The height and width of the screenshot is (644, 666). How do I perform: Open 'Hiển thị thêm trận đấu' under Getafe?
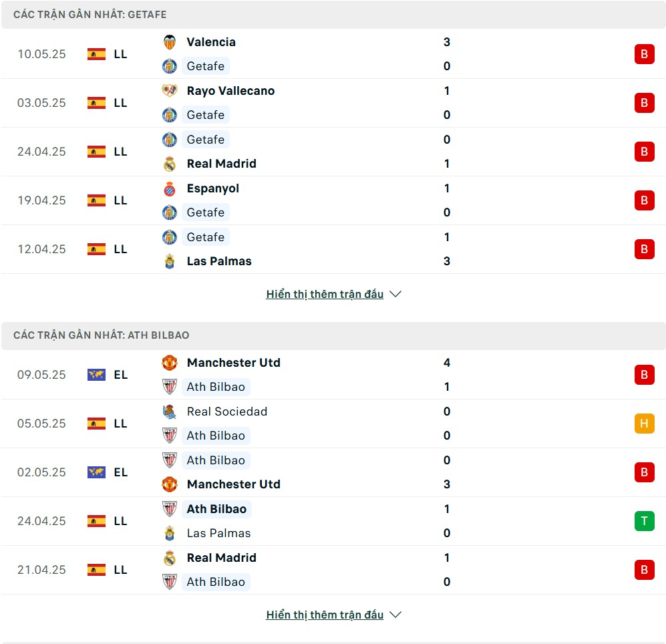point(325,294)
